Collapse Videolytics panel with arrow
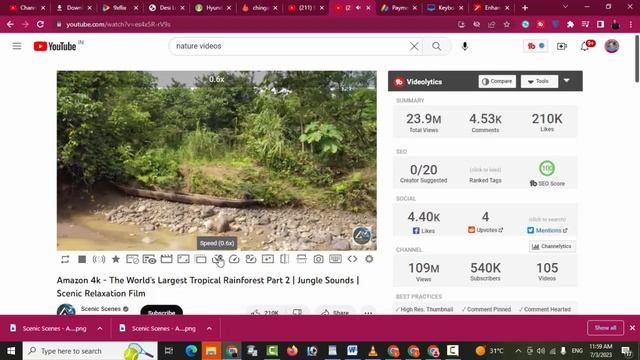640x360 pixels. [567, 81]
